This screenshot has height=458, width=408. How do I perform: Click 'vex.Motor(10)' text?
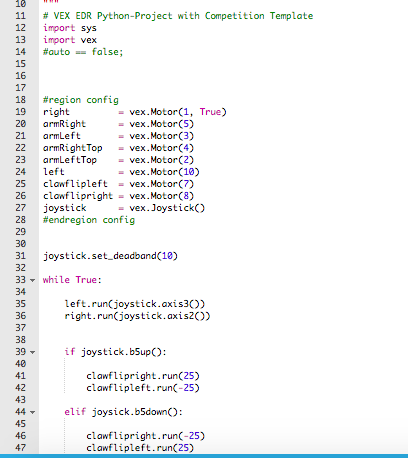pyautogui.click(x=164, y=172)
